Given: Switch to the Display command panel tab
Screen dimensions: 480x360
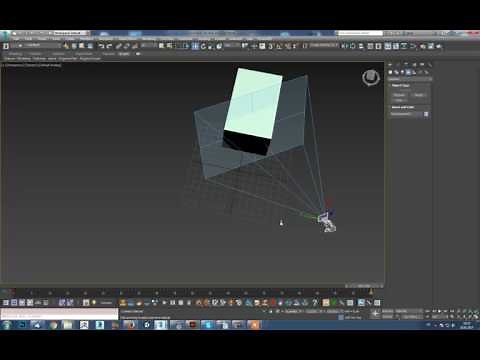Looking at the screenshot, I should [422, 64].
